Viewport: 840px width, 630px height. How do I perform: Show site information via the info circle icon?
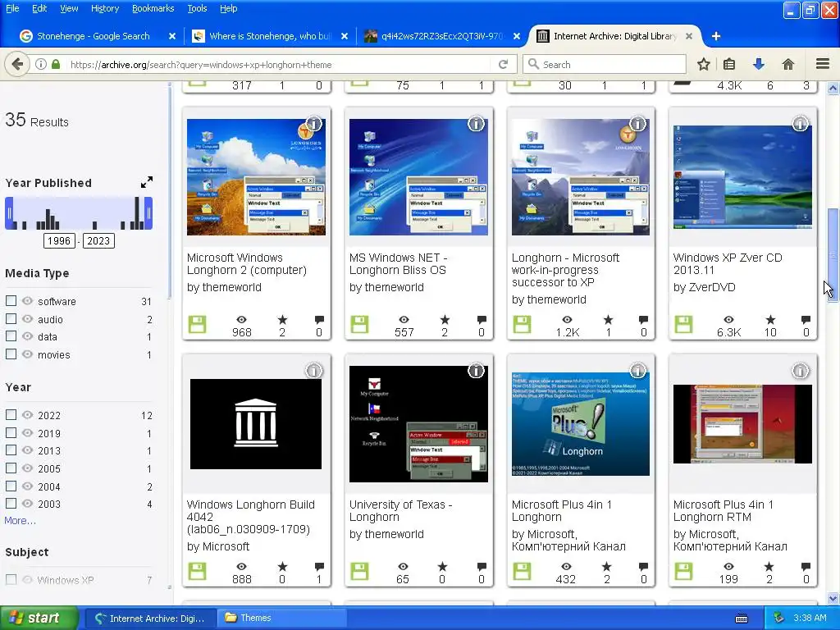(x=41, y=64)
